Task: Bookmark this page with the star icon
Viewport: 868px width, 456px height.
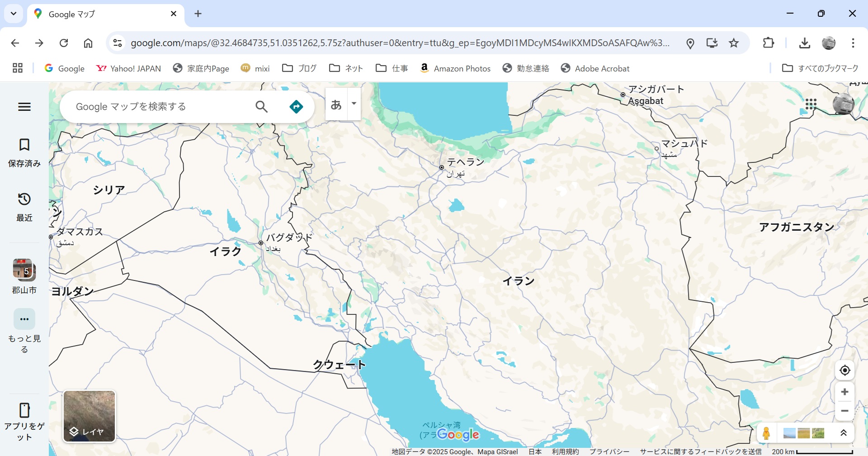Action: [x=734, y=43]
